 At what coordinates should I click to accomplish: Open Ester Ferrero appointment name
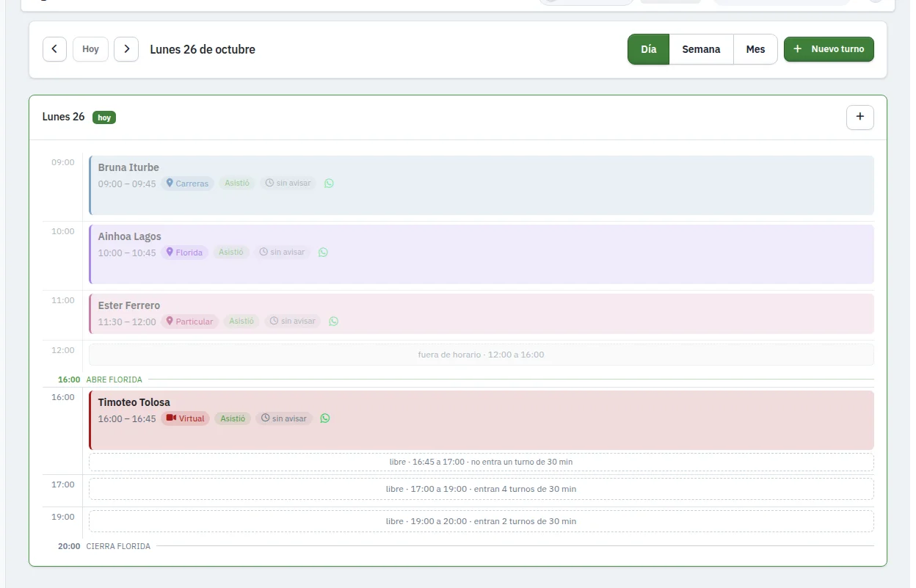click(129, 305)
